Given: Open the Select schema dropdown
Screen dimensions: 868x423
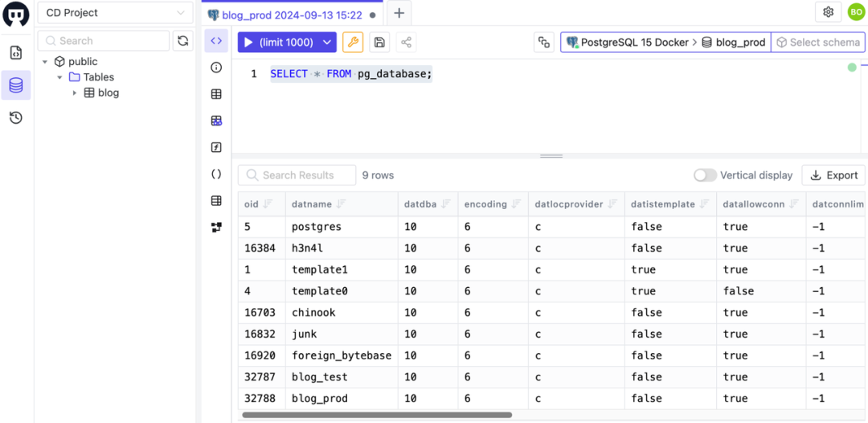Looking at the screenshot, I should pyautogui.click(x=819, y=42).
